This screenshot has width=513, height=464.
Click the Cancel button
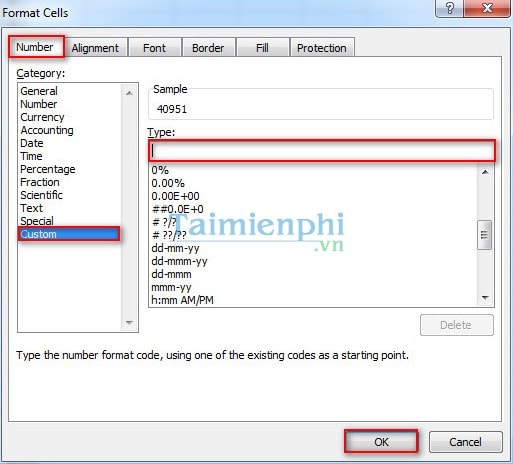[x=465, y=442]
